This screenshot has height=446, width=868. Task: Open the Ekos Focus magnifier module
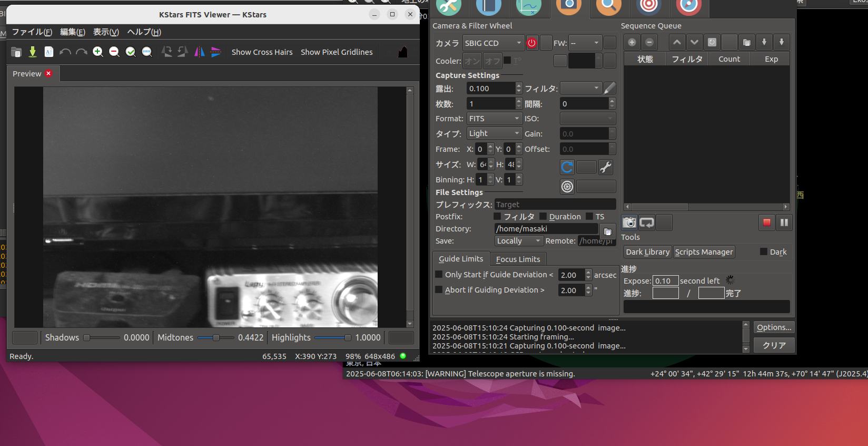point(609,6)
